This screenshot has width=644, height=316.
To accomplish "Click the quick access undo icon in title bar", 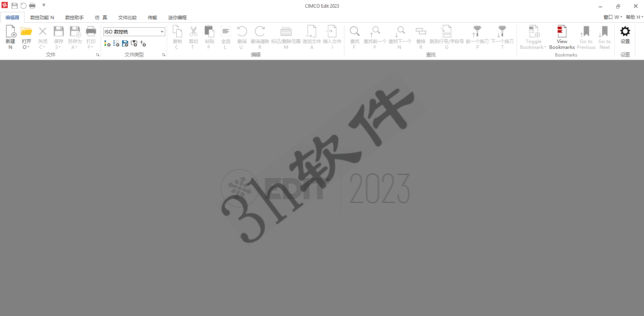I will tap(23, 6).
